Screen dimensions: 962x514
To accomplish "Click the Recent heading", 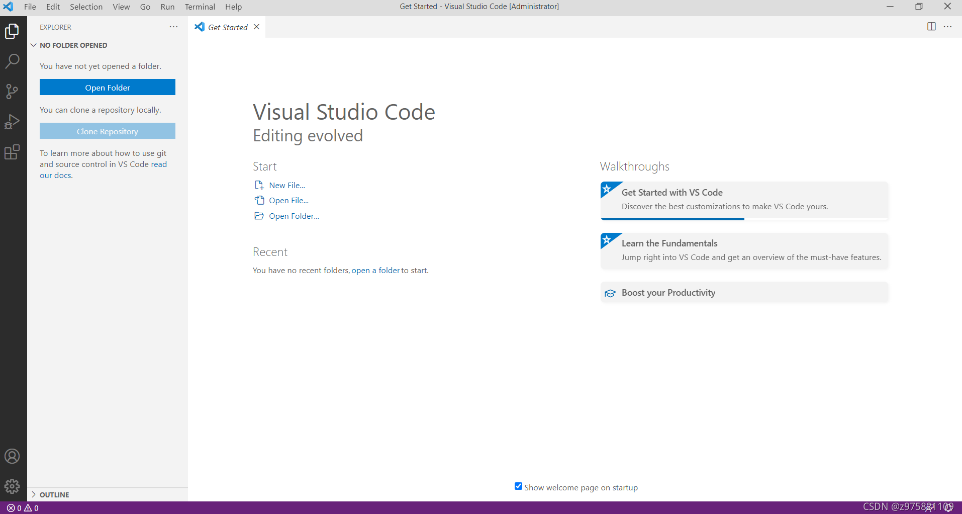I will point(270,252).
